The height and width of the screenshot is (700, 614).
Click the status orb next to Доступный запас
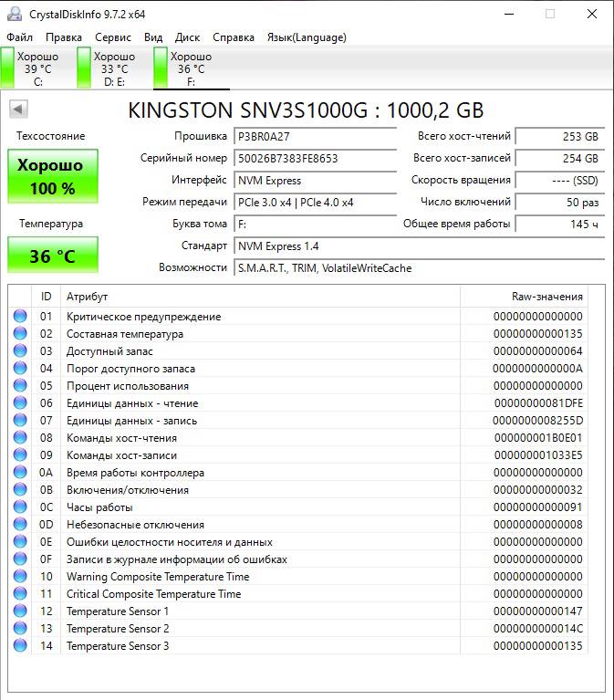pyautogui.click(x=20, y=351)
